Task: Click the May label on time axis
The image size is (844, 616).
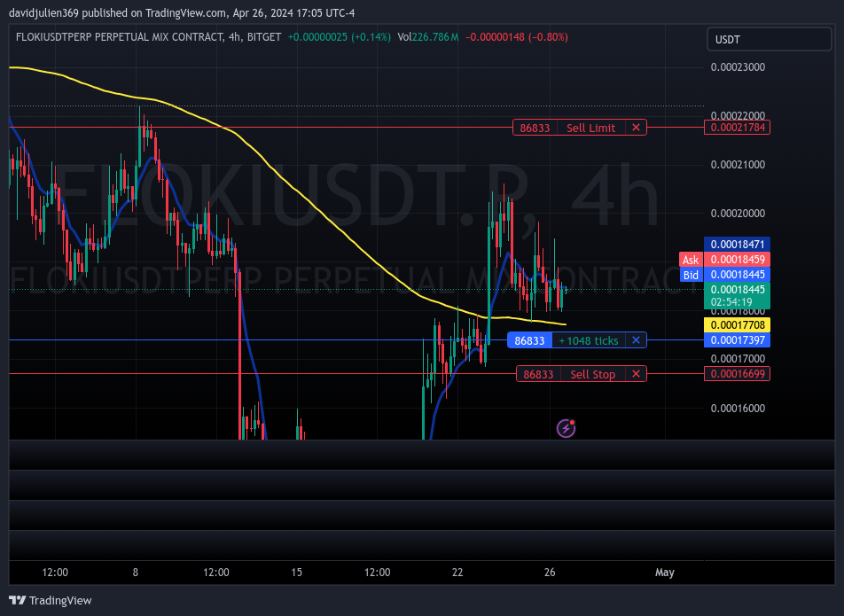Action: click(x=664, y=573)
